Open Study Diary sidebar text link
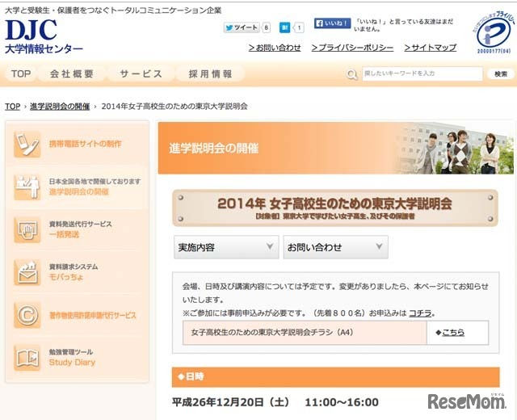 72,363
